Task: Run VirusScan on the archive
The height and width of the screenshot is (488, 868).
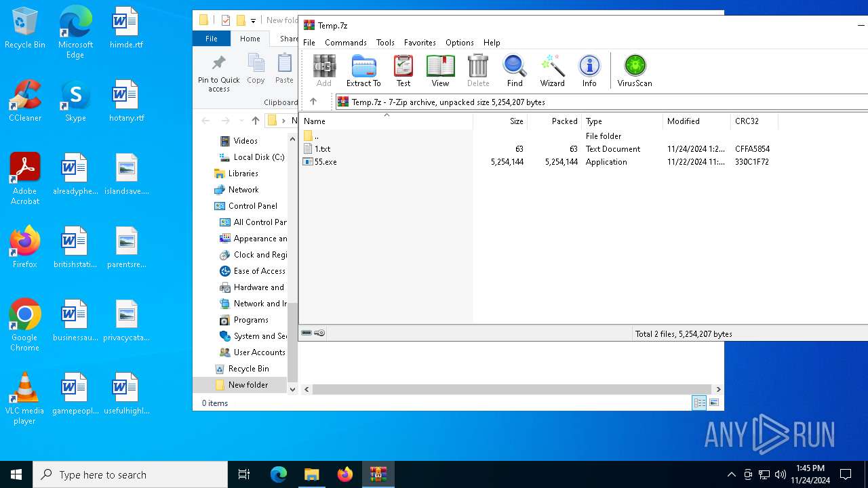Action: click(635, 71)
